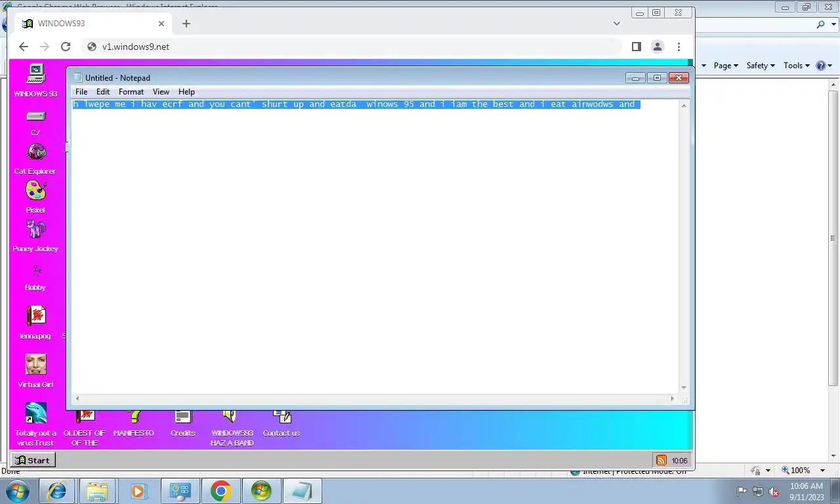Click the forward arrow in Chrome

pos(45,47)
